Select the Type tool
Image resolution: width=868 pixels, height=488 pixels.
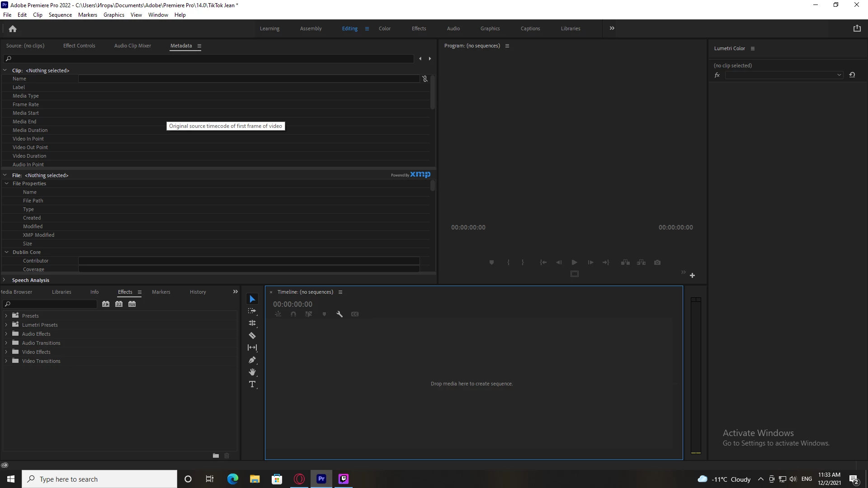252,385
